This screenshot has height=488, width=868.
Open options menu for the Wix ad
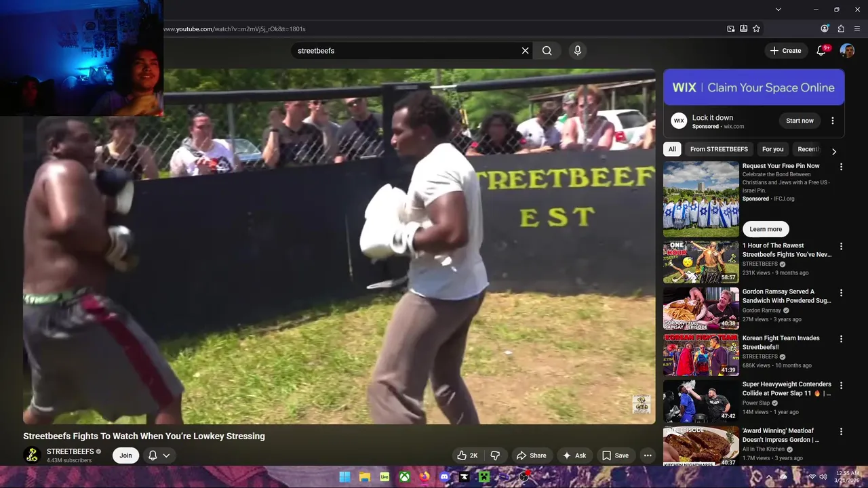[833, 121]
